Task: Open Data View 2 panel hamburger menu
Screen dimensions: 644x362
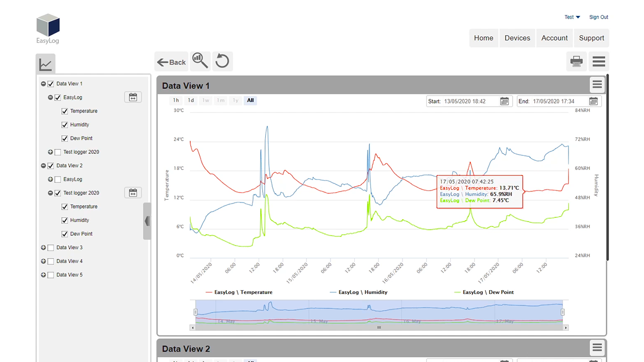Action: (x=597, y=347)
